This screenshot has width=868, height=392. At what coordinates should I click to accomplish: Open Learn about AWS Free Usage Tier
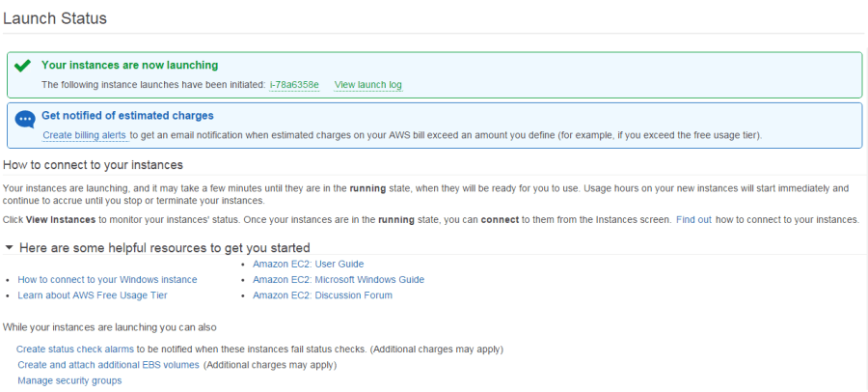(x=93, y=295)
